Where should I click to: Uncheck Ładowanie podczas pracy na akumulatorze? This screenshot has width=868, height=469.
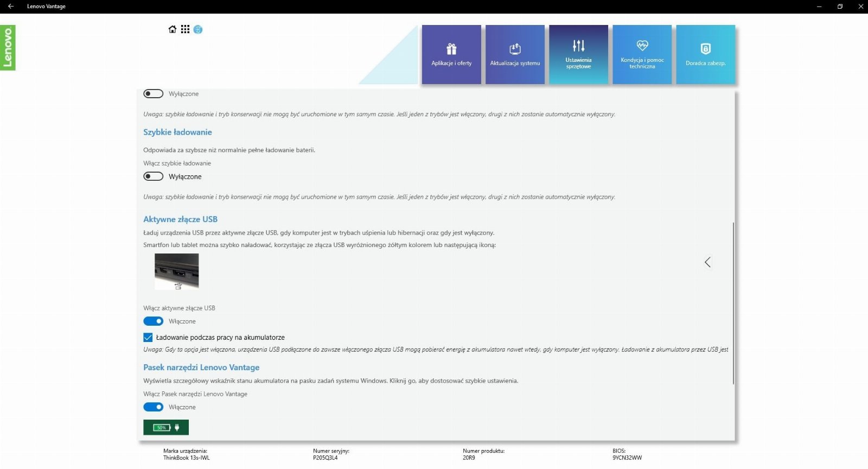[148, 337]
